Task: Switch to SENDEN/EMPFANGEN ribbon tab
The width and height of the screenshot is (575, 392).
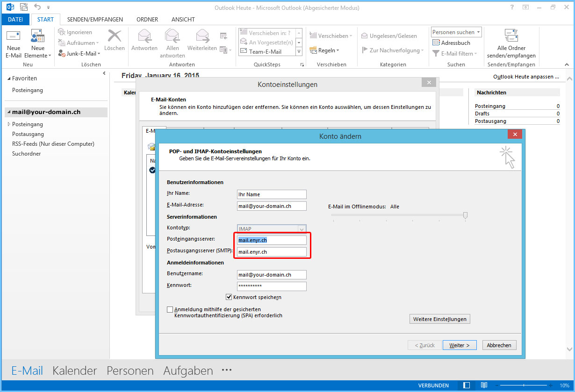Action: coord(95,20)
